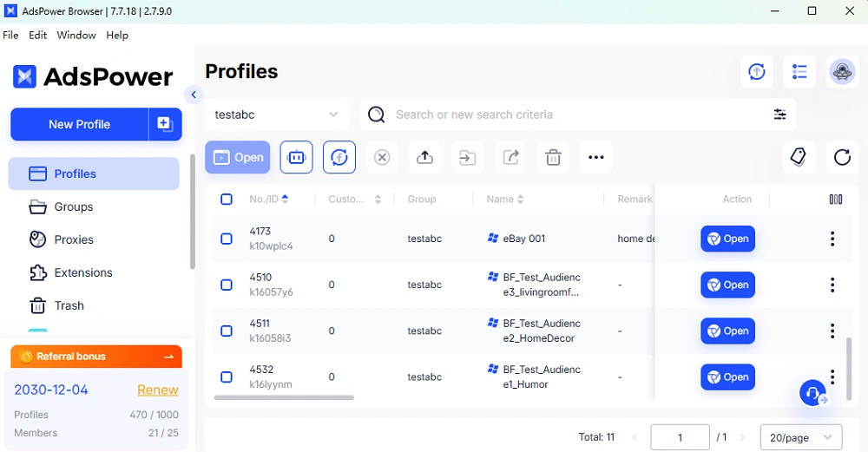Open the three-dots more actions toolbar menu
868x452 pixels.
point(596,157)
